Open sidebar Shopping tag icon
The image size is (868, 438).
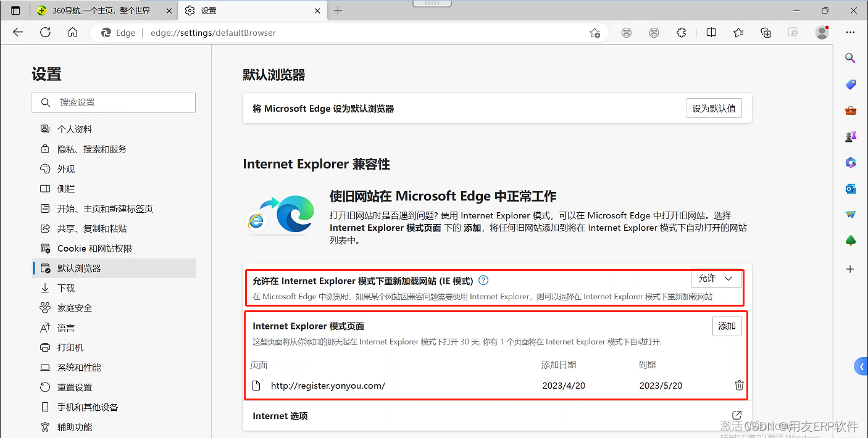tap(850, 85)
